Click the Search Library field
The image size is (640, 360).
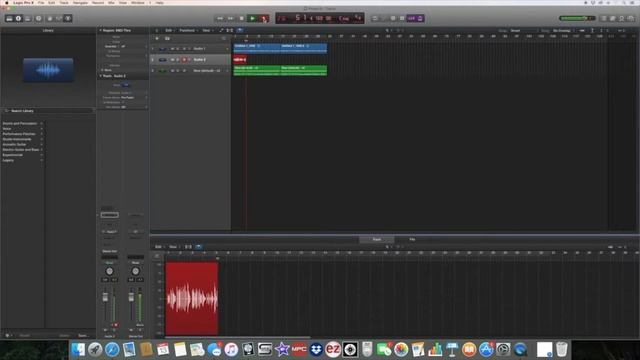pos(48,111)
